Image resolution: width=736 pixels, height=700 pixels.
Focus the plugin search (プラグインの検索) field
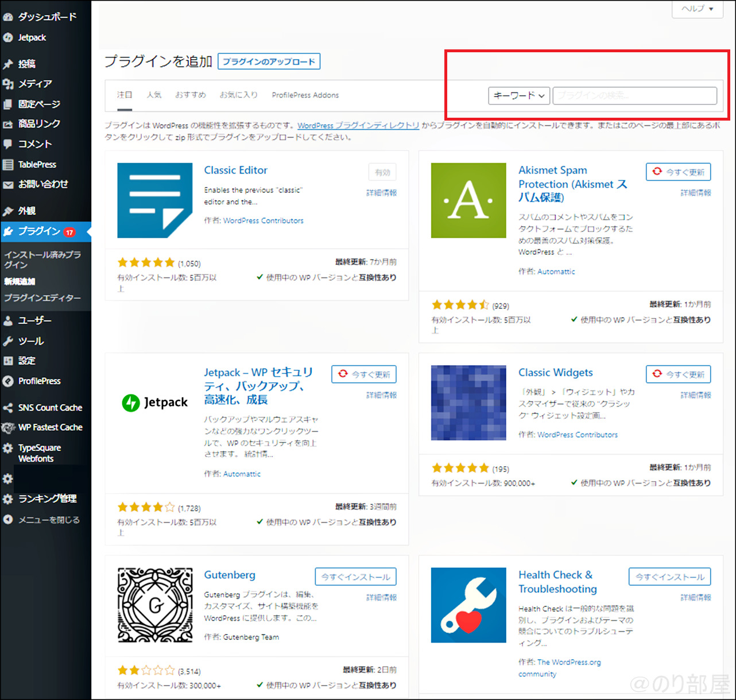coord(634,96)
